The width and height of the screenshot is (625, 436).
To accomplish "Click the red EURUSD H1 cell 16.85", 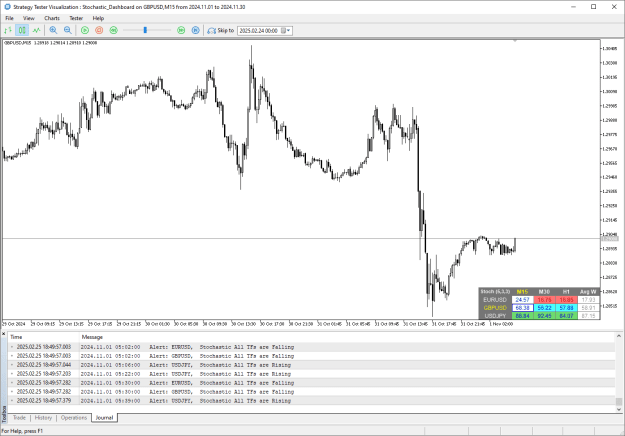I will coord(566,300).
